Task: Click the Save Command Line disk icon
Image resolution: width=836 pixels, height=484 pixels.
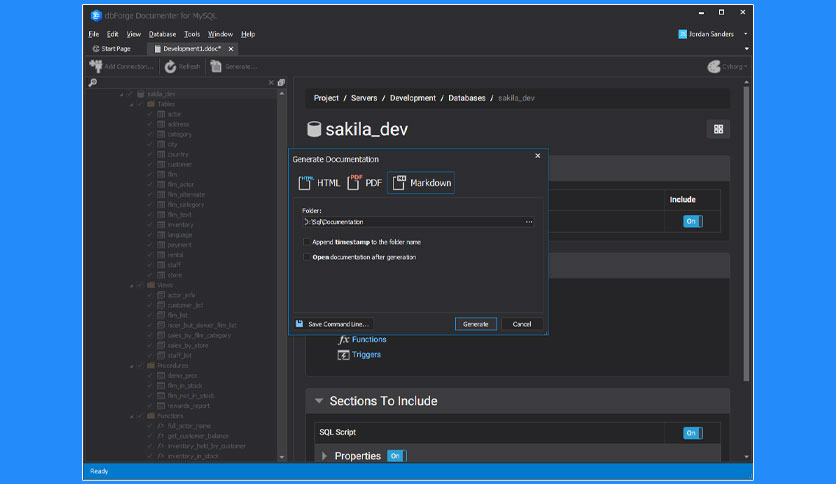Action: click(x=300, y=324)
